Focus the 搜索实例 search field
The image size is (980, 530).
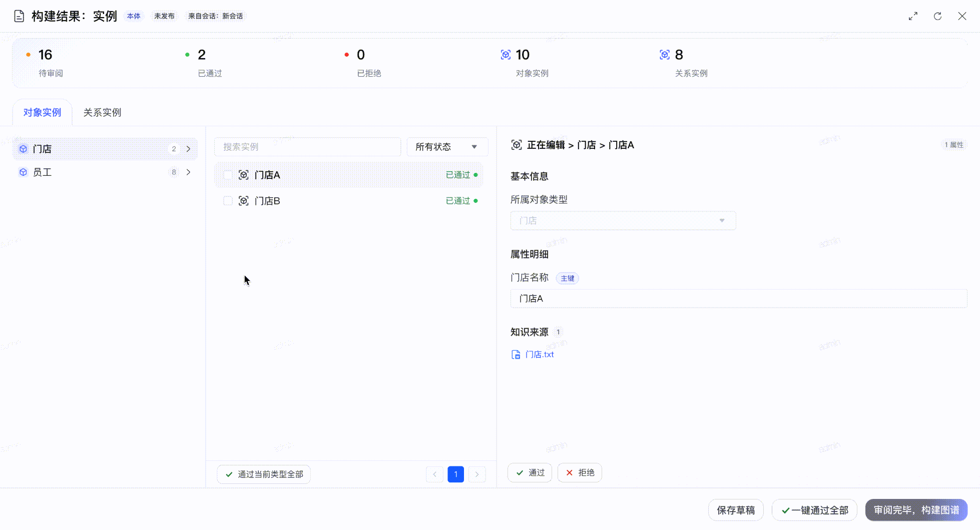coord(307,147)
